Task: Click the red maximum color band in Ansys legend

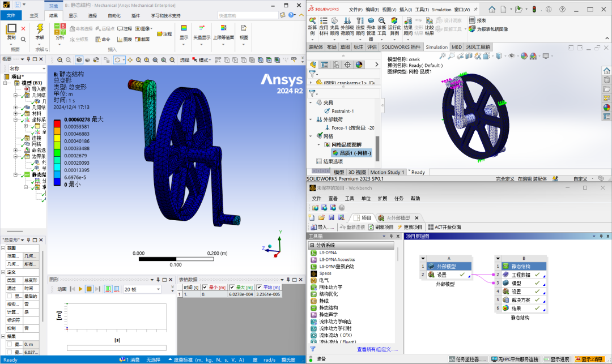Action: coord(57,123)
